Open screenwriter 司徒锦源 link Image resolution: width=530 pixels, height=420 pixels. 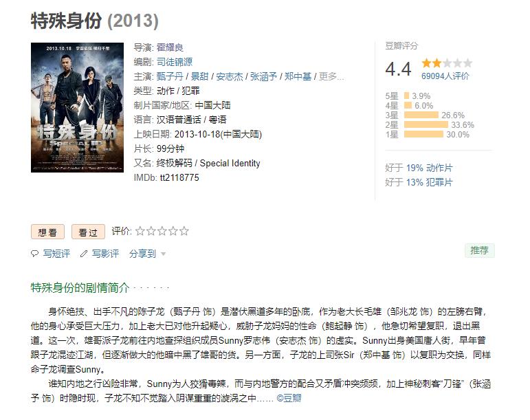[x=175, y=62]
